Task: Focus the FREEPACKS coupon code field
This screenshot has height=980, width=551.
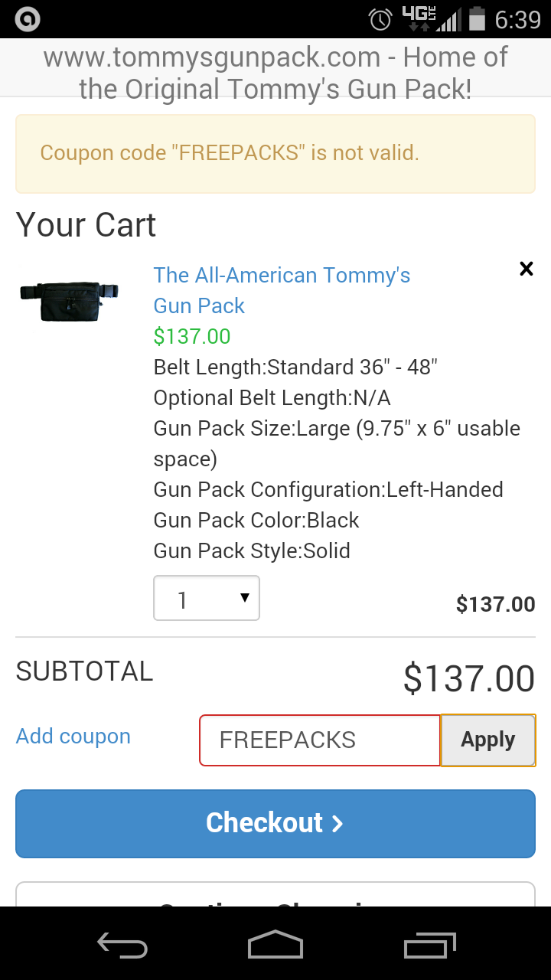Action: point(320,740)
